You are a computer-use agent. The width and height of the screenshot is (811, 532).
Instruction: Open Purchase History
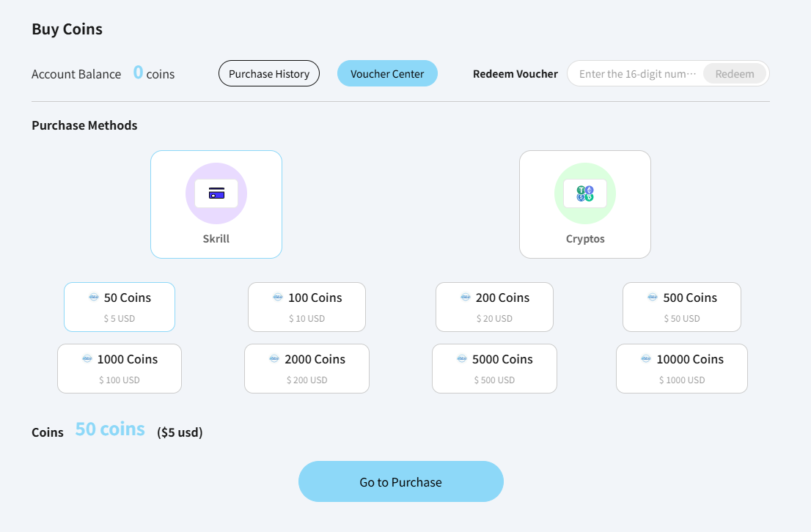pyautogui.click(x=269, y=73)
